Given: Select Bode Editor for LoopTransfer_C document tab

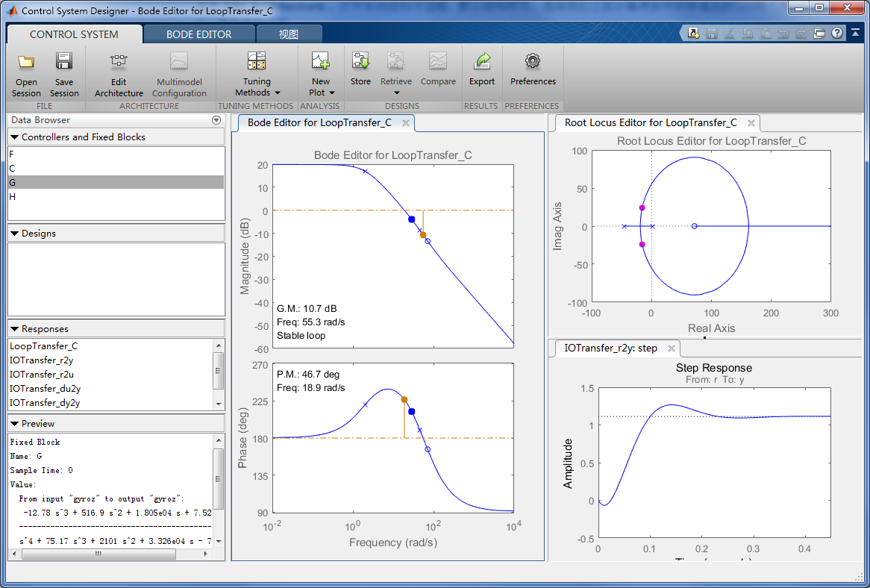Looking at the screenshot, I should click(x=319, y=122).
